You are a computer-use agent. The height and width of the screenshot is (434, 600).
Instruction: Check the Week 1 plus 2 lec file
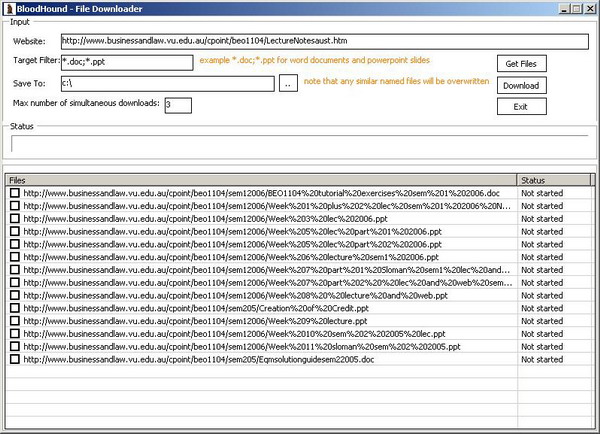pos(15,206)
